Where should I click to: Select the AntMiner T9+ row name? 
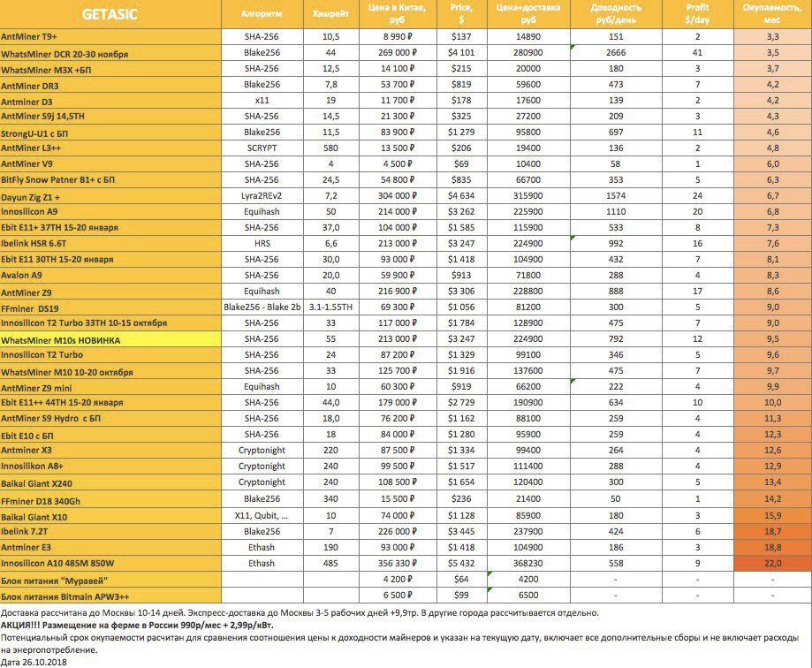pyautogui.click(x=110, y=37)
